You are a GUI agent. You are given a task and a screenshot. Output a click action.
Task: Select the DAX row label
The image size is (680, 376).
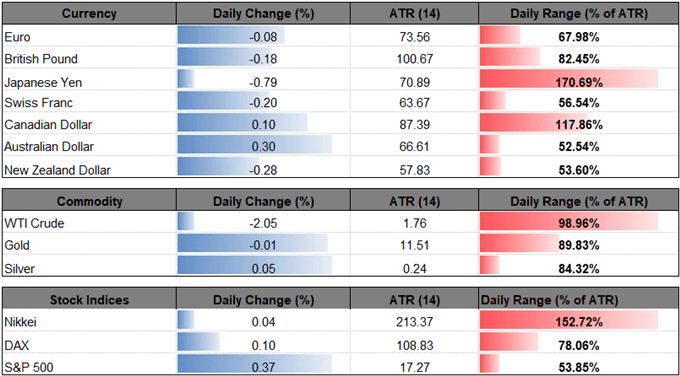[16, 345]
